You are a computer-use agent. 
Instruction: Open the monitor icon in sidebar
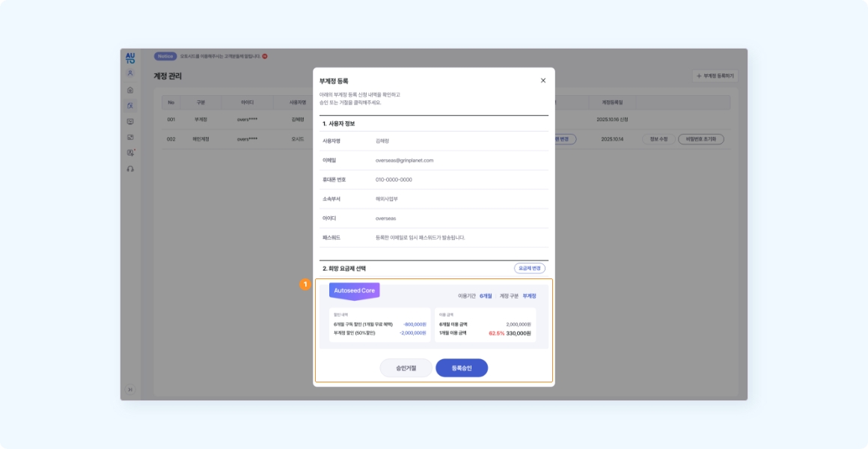pos(130,121)
